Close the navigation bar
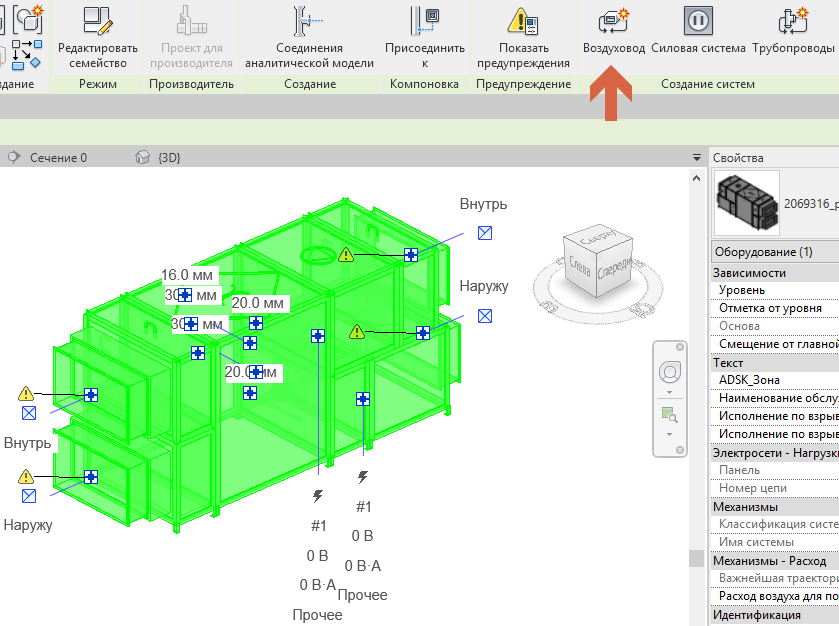This screenshot has height=626, width=839. pyautogui.click(x=680, y=347)
